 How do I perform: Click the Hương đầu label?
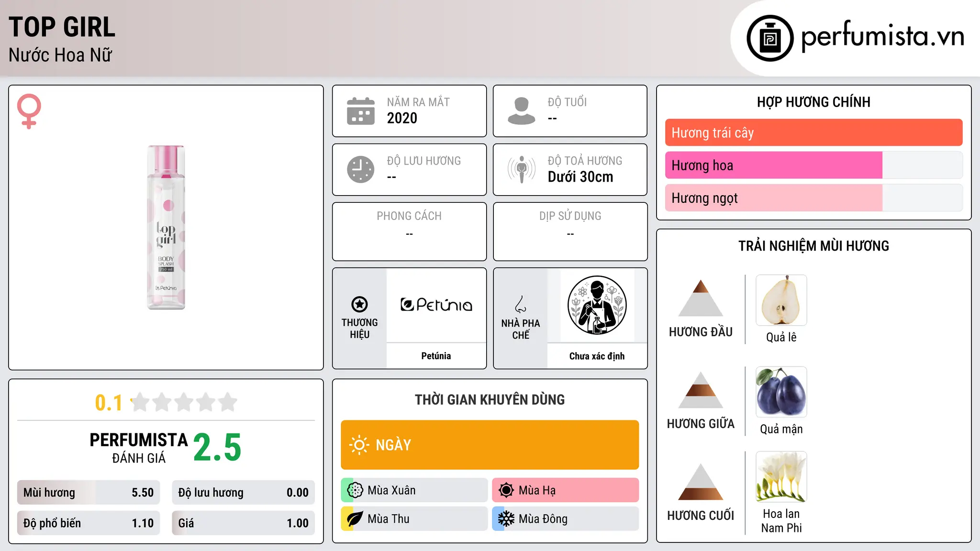coord(701,331)
